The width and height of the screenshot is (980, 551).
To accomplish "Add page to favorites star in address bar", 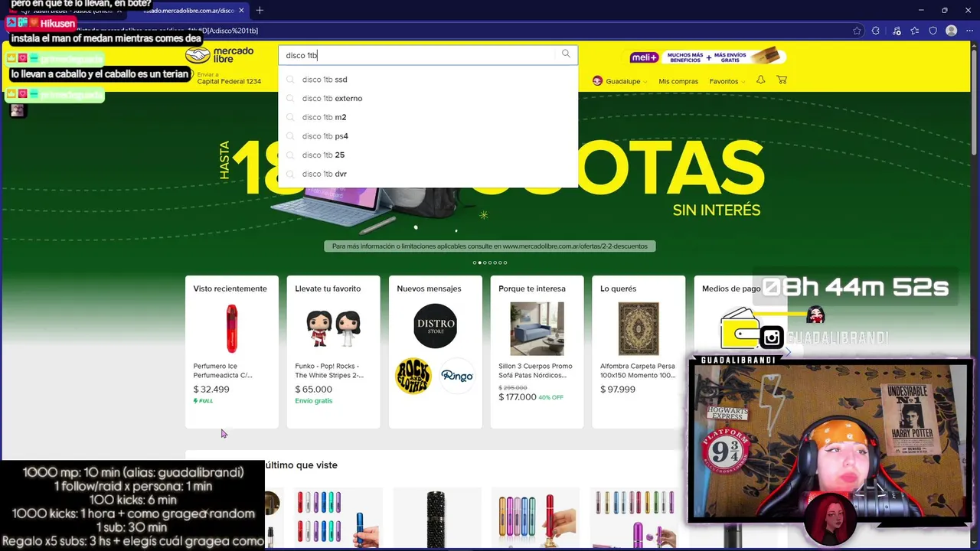I will click(857, 31).
